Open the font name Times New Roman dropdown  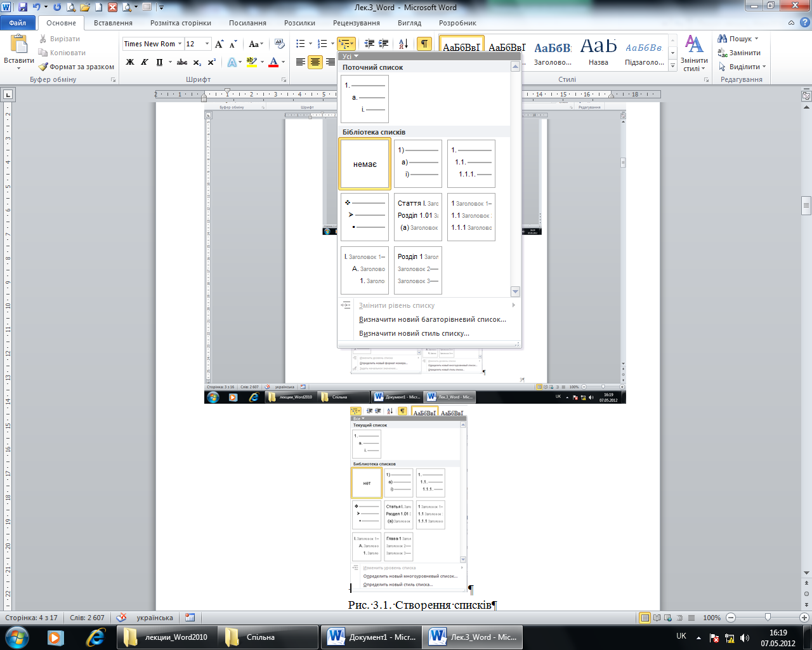180,44
